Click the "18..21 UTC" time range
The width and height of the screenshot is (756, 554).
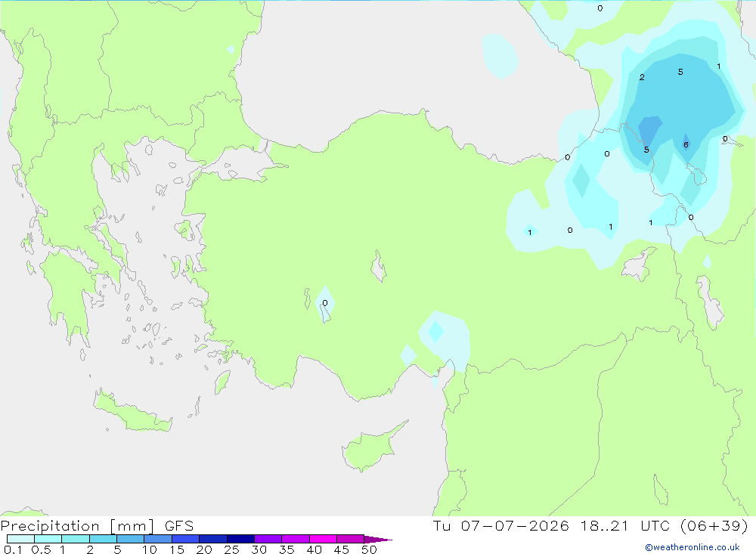tap(624, 525)
